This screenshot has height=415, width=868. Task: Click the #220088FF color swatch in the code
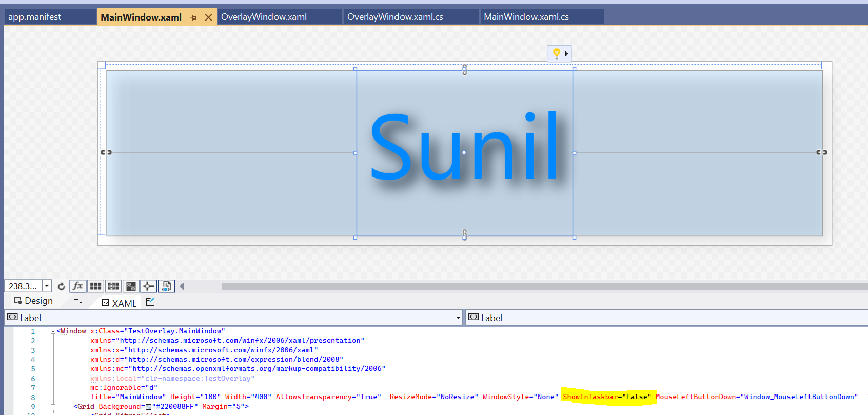[x=149, y=407]
